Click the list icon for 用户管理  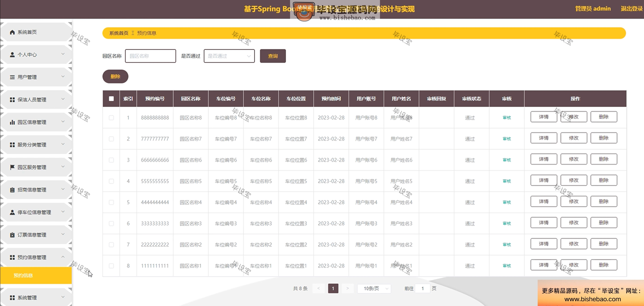12,77
